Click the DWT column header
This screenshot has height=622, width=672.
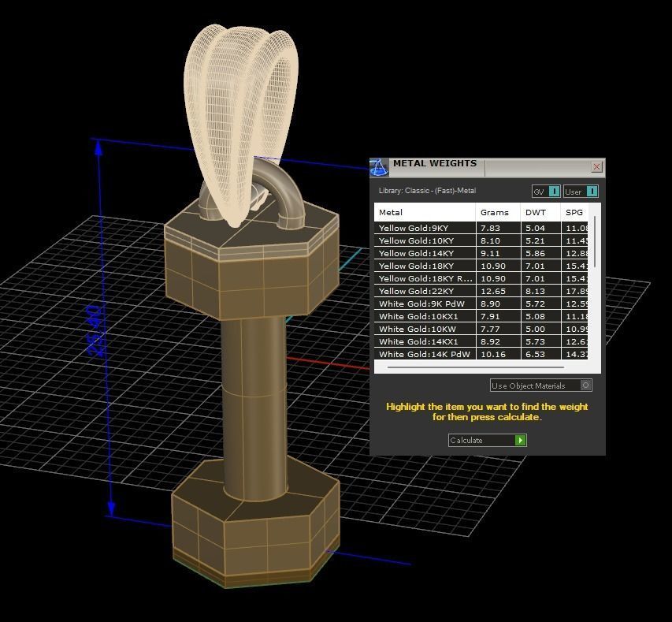(x=540, y=212)
